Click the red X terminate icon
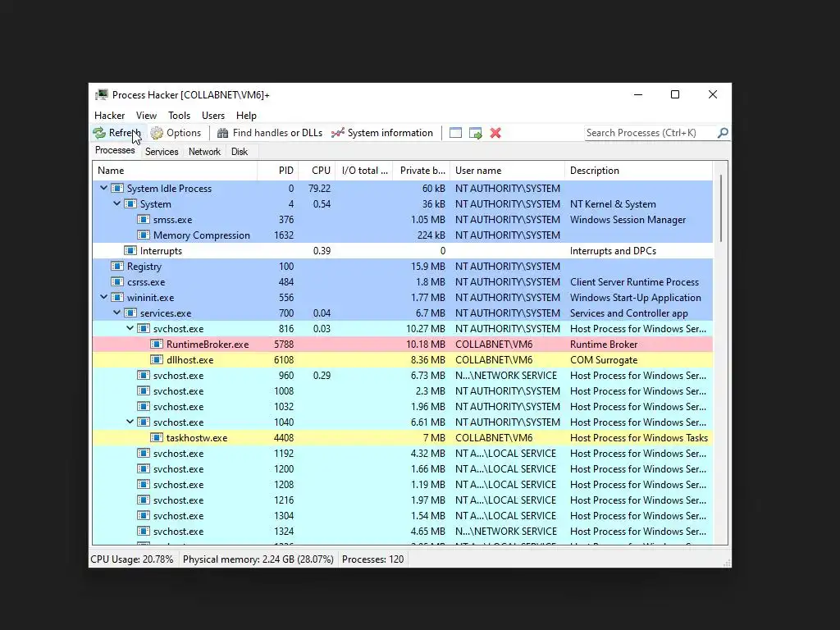This screenshot has height=630, width=840. tap(495, 133)
